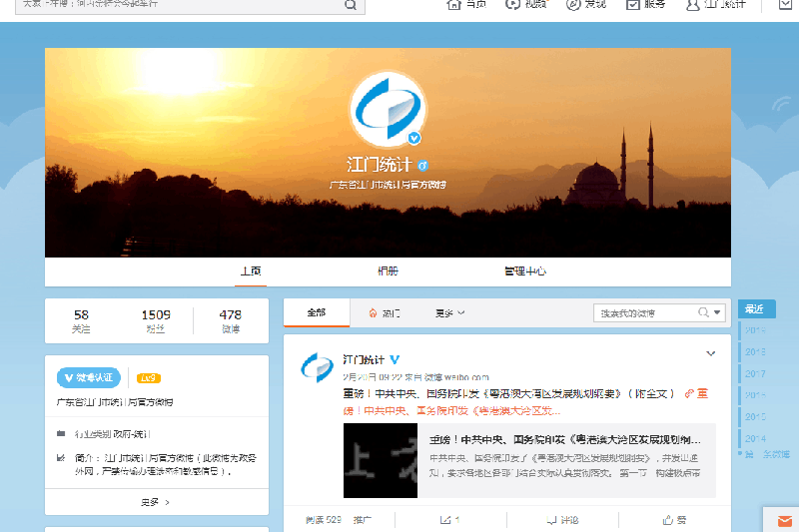The width and height of the screenshot is (799, 532).
Task: Click the 江门统计 name on the cover photo
Action: pyautogui.click(x=380, y=165)
